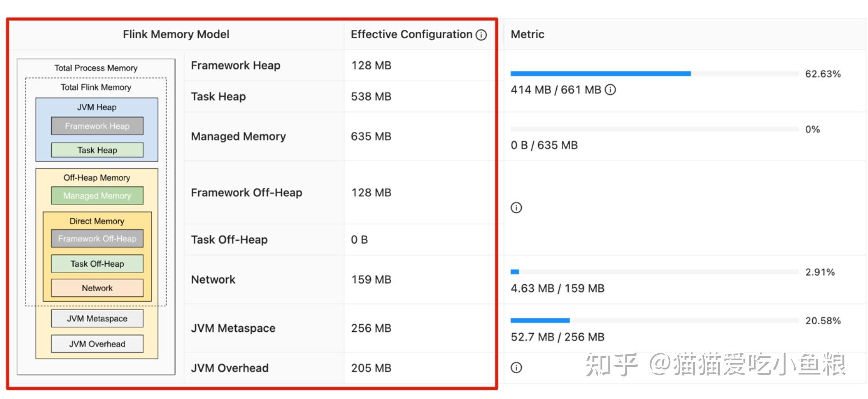
Task: Click the Managed Memory usage bar at 0%
Action: pos(654,129)
